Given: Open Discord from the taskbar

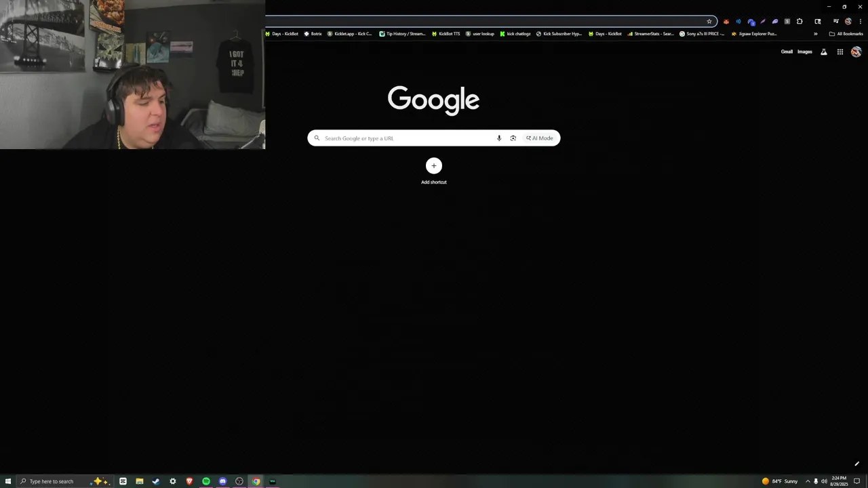Looking at the screenshot, I should click(x=222, y=481).
